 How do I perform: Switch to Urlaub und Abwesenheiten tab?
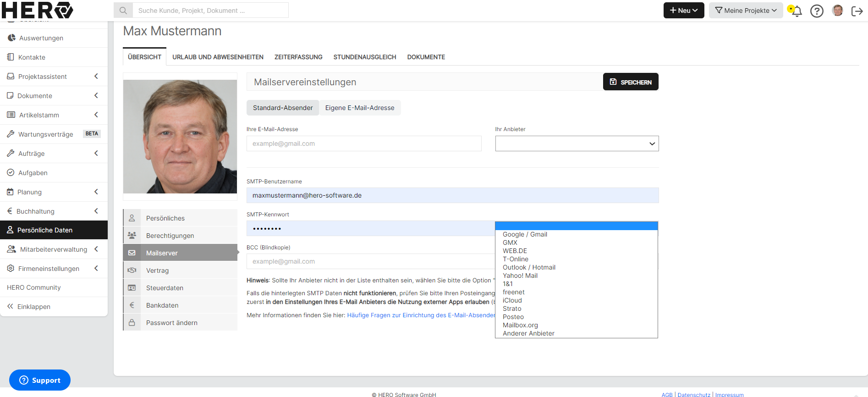tap(218, 57)
